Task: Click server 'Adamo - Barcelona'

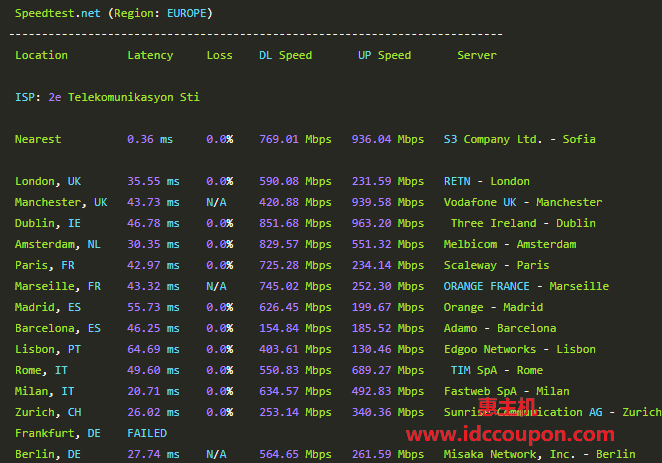Action: coord(500,328)
